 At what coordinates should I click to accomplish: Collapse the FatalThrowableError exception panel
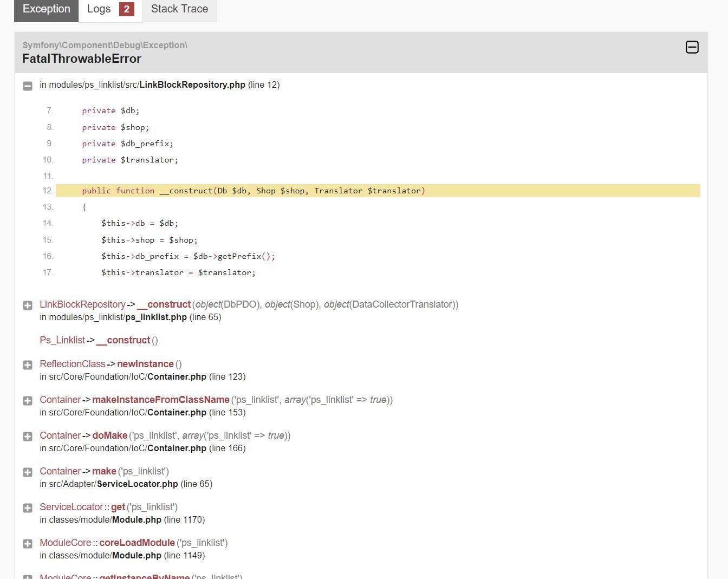(x=692, y=47)
